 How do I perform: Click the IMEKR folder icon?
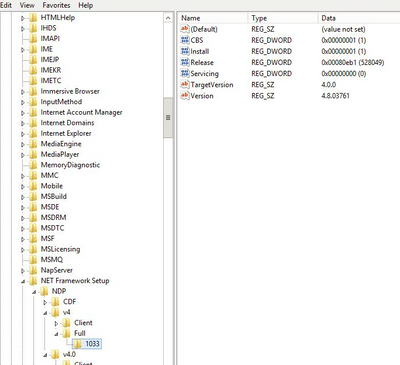[33, 70]
